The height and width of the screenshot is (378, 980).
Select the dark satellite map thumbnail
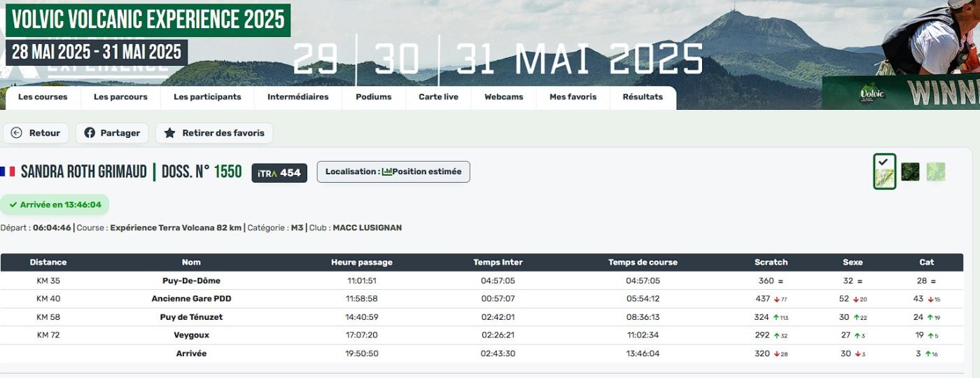(910, 171)
